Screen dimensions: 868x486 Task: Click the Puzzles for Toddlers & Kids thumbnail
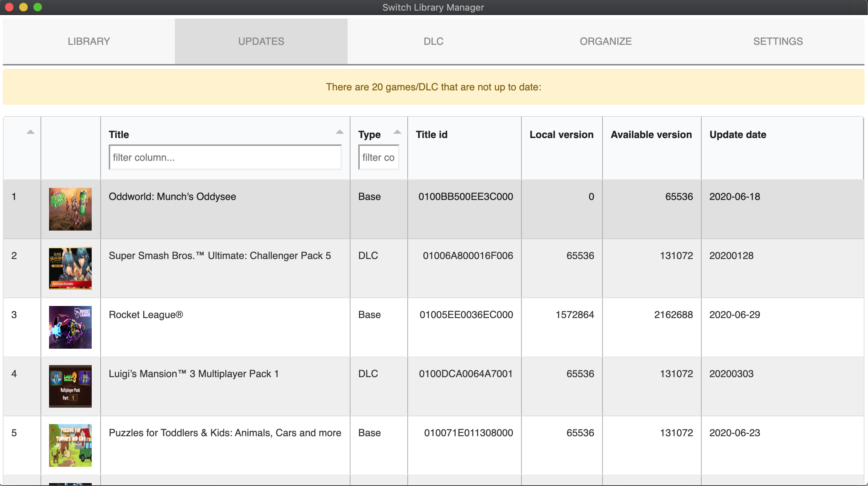(70, 445)
